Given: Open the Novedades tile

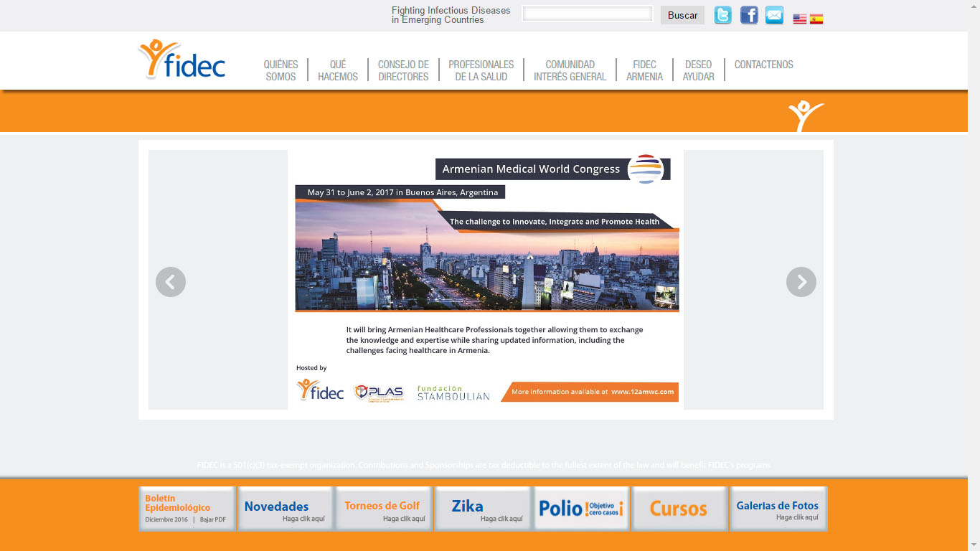Looking at the screenshot, I should point(285,509).
